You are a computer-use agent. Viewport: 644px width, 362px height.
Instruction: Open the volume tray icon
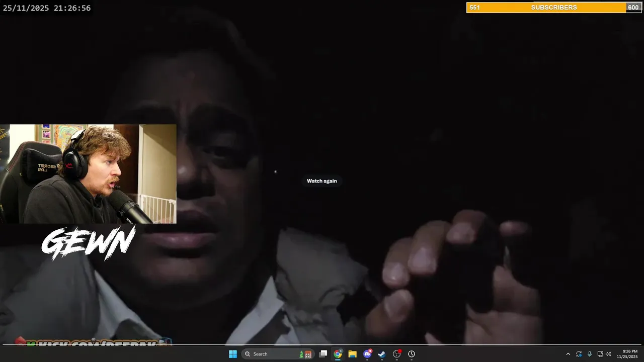608,354
